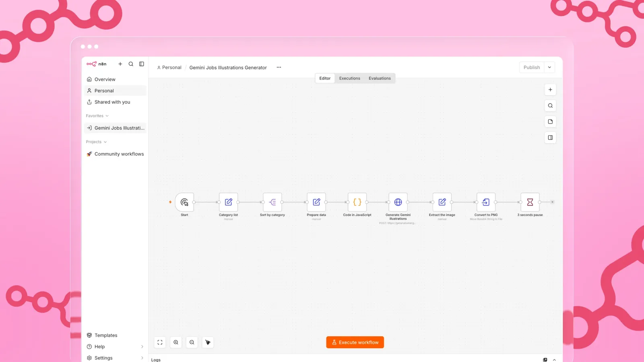Screen dimensions: 644x362
Task: Switch to the Executions tab
Action: [349, 78]
